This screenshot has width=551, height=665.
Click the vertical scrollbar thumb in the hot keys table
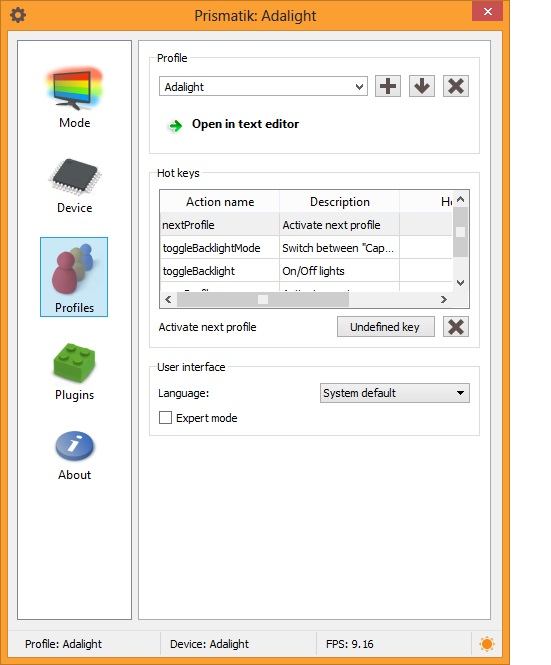point(461,232)
